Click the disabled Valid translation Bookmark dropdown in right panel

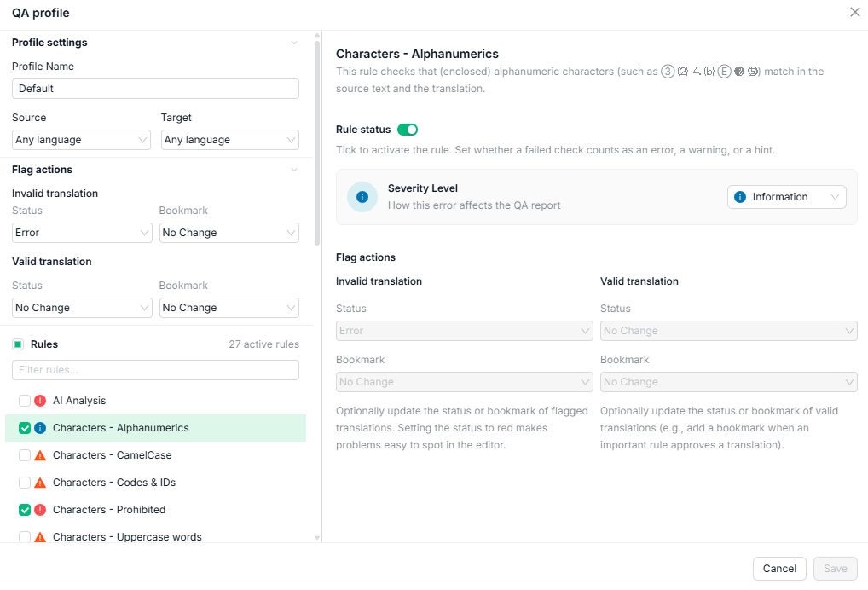tap(728, 382)
